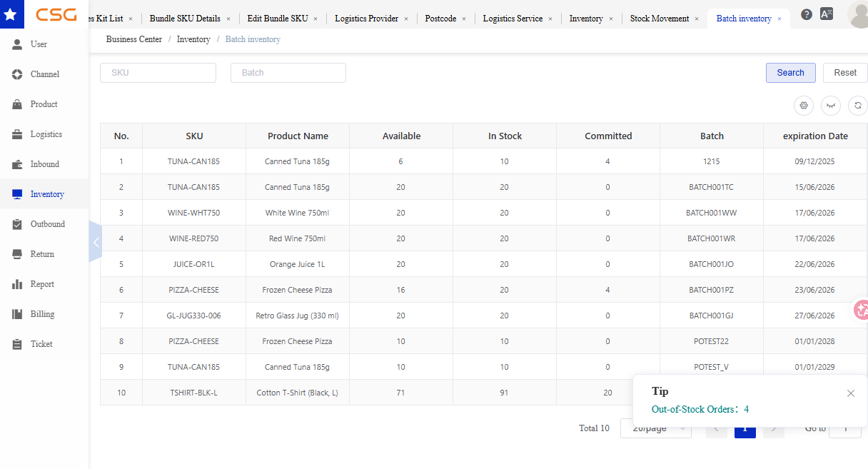Collapse the sidebar with arrow handle
This screenshot has width=868, height=469.
(96, 242)
